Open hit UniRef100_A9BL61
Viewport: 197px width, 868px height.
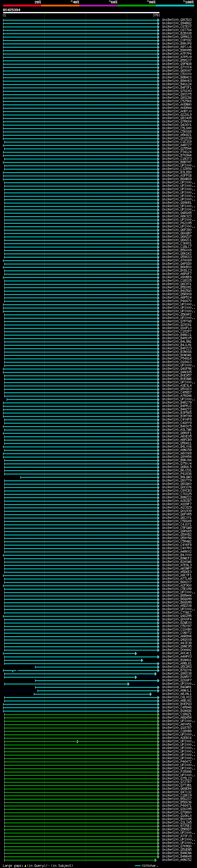(x=177, y=664)
